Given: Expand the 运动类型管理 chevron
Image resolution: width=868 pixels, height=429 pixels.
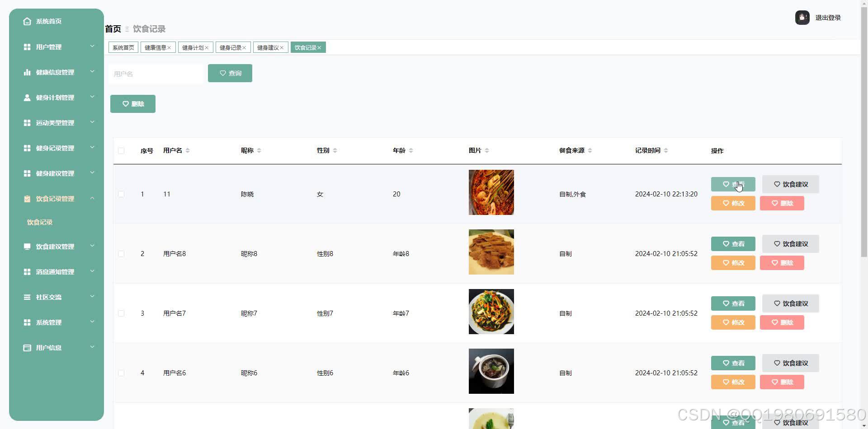Looking at the screenshot, I should (x=92, y=122).
